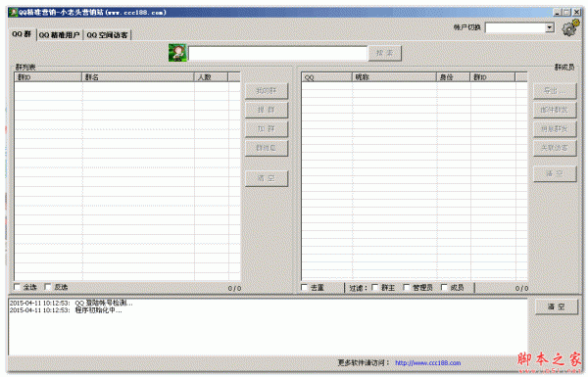Clear the log with the 清 空 button

tap(556, 306)
